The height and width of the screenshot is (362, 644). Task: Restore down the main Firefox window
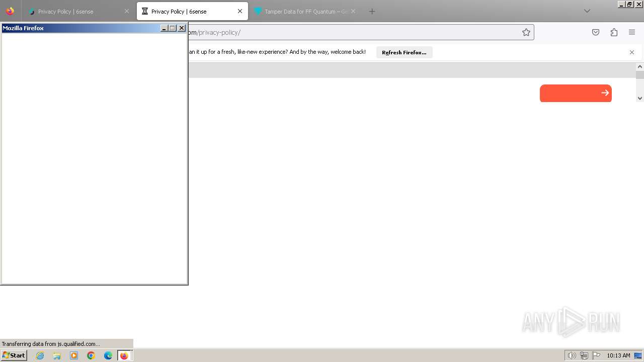click(x=629, y=4)
